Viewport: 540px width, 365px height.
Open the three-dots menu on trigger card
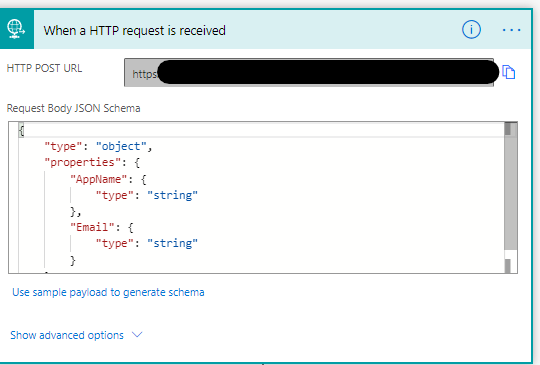[511, 30]
